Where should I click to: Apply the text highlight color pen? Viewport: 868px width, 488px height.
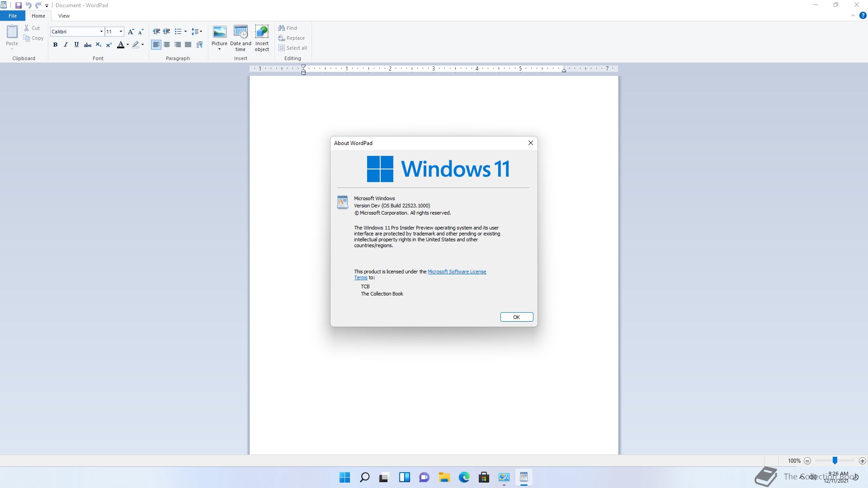(x=135, y=45)
